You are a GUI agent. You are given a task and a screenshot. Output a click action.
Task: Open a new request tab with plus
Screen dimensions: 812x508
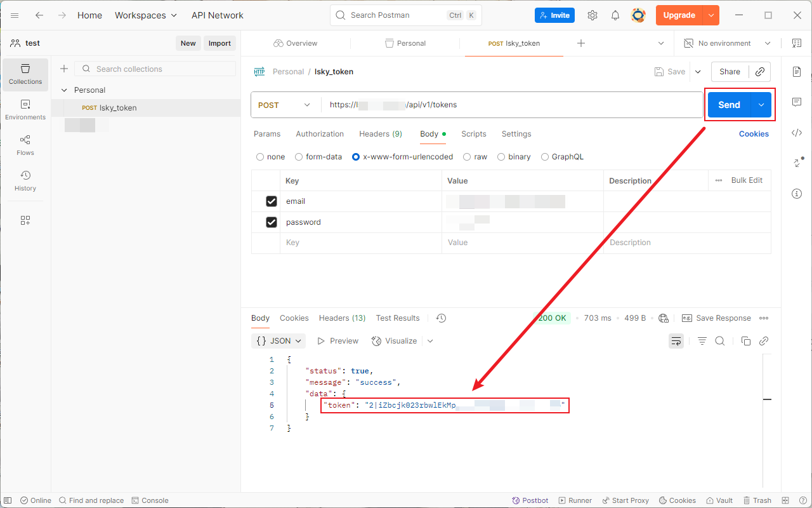click(581, 43)
